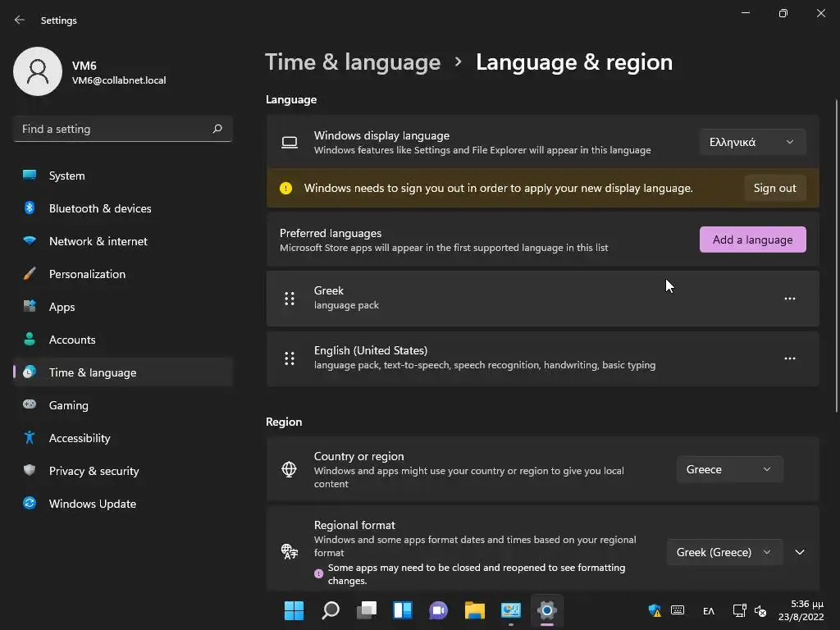840x630 pixels.
Task: Open taskbar Search
Action: (x=330, y=610)
